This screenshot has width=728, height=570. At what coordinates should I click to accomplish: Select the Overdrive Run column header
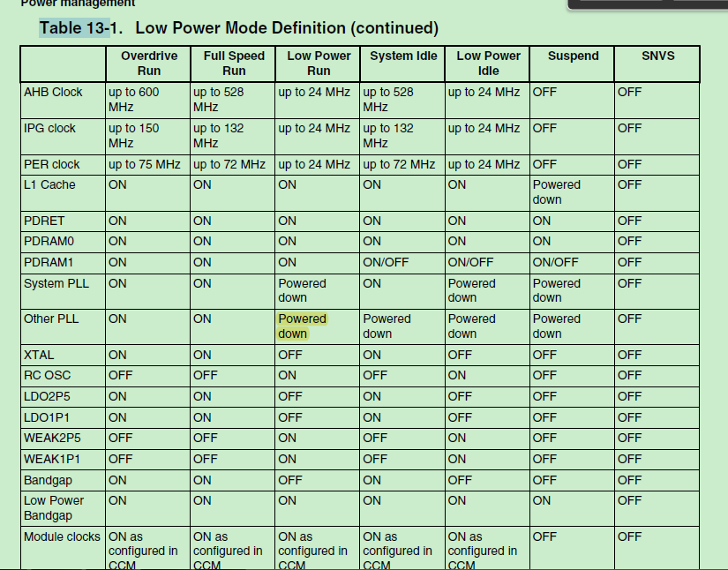click(148, 64)
